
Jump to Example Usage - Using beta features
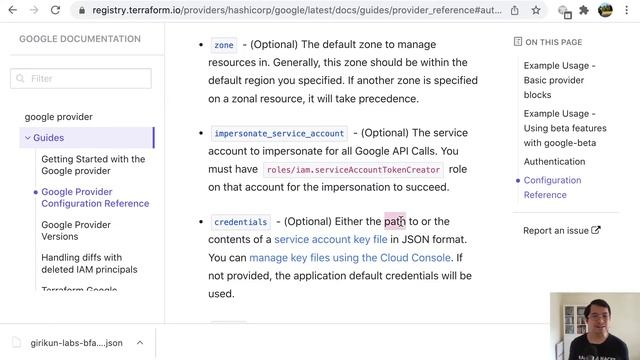(x=565, y=128)
